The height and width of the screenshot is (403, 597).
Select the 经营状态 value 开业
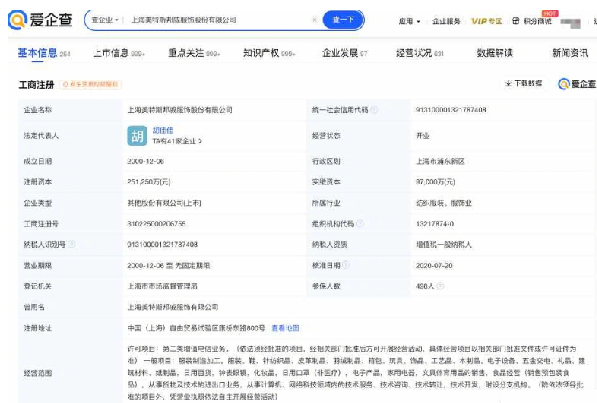coord(423,136)
